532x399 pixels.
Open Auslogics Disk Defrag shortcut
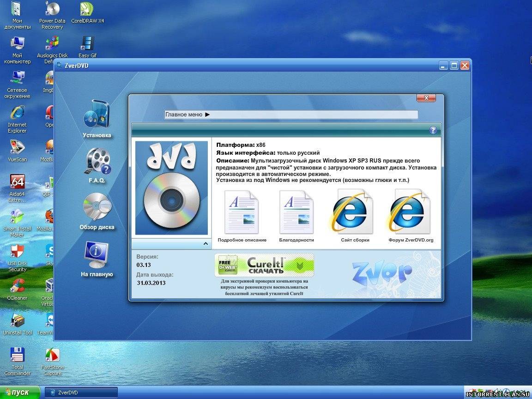(52, 50)
